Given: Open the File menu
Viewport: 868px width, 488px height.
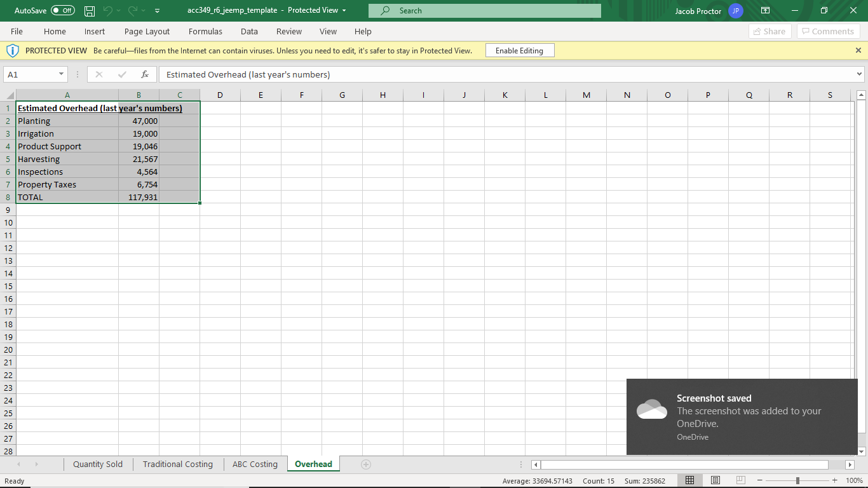Looking at the screenshot, I should 17,31.
